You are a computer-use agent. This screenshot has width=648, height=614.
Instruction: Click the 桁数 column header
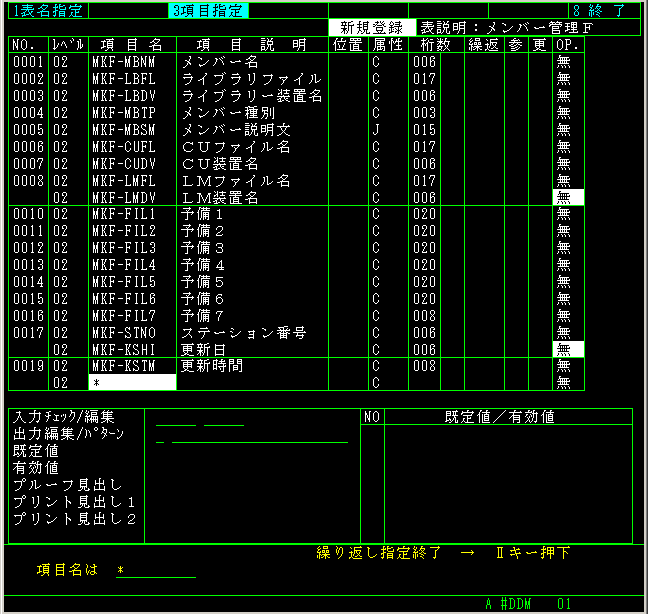pyautogui.click(x=436, y=45)
